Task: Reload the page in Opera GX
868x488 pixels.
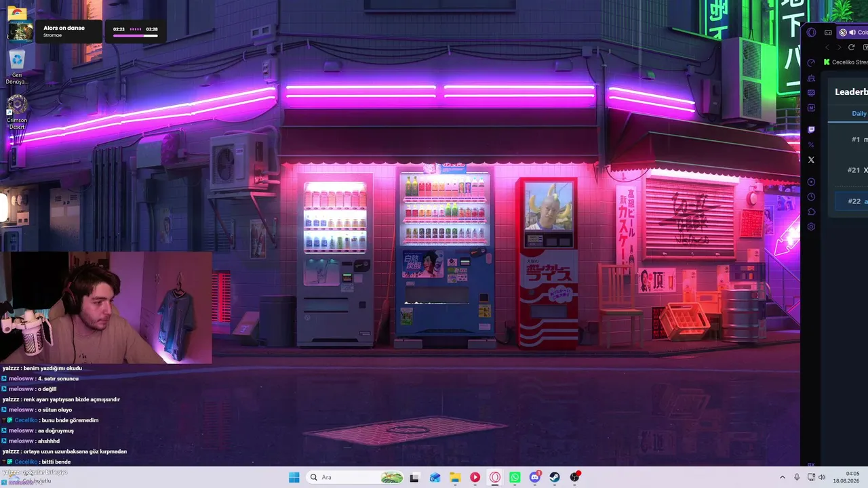Action: [x=852, y=47]
